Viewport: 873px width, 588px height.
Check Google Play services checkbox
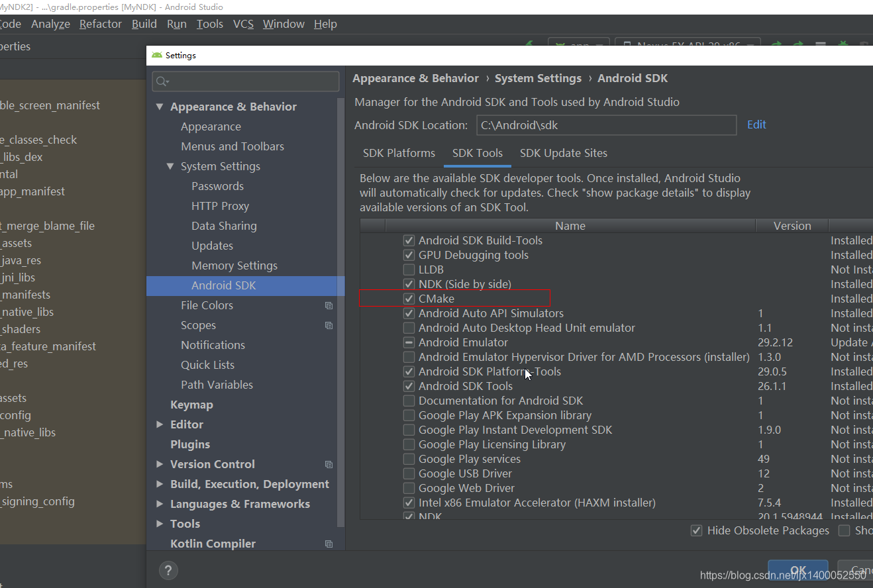409,459
